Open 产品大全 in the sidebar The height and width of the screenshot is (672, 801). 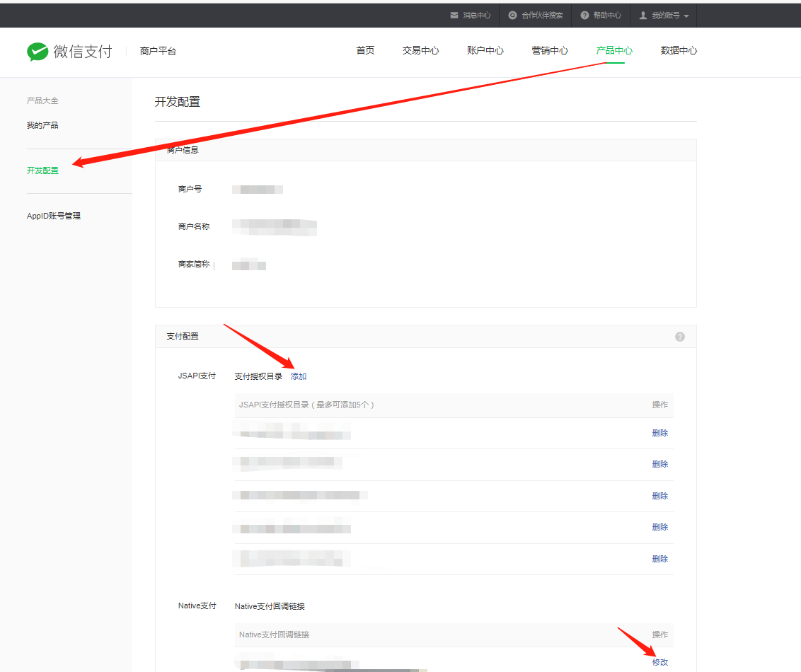coord(42,100)
